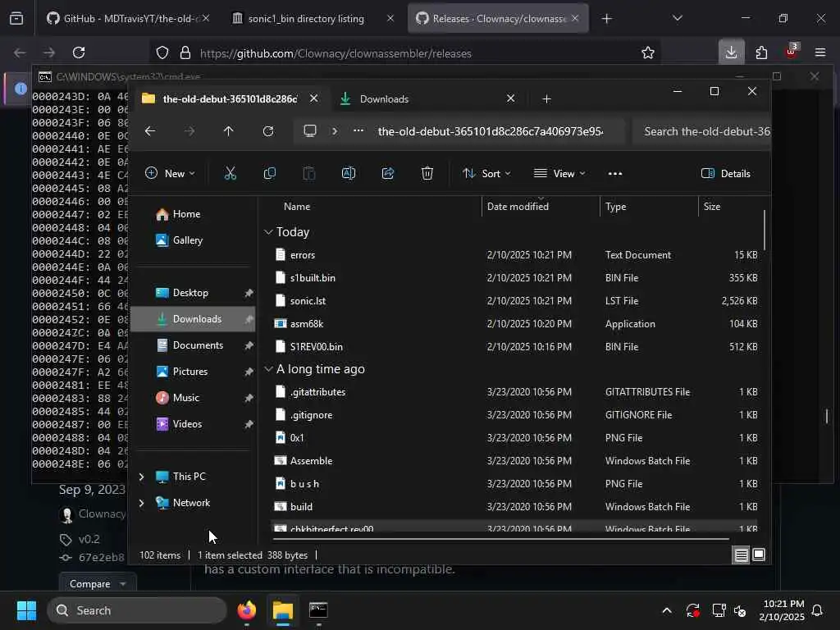Open the See more three-dots menu in toolbar

tap(615, 174)
